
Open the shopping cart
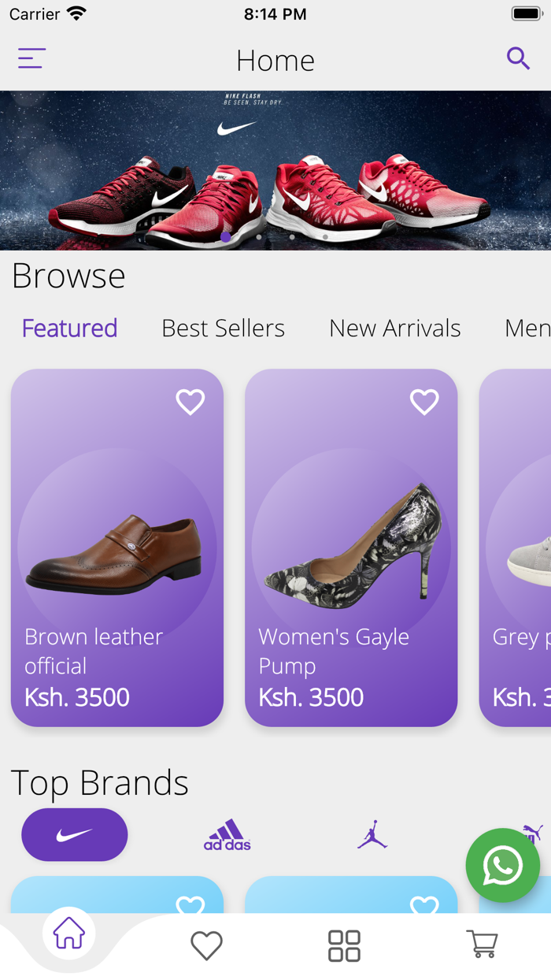(x=482, y=944)
